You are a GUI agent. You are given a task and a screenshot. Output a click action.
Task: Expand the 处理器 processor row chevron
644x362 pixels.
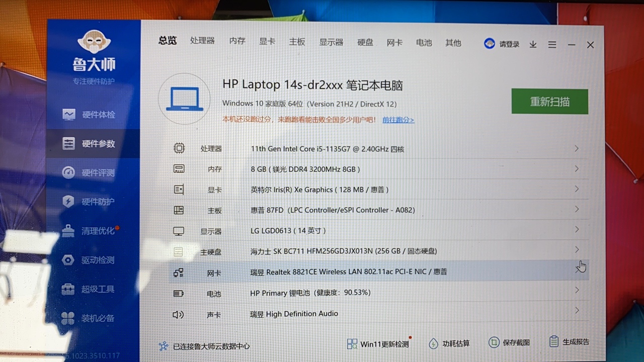577,149
